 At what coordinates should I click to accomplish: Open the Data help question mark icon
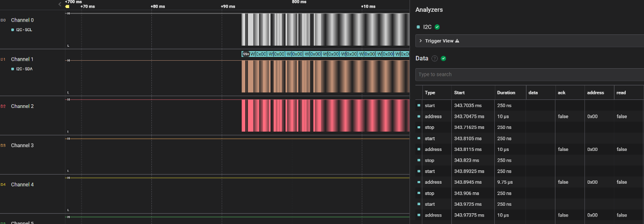[435, 59]
